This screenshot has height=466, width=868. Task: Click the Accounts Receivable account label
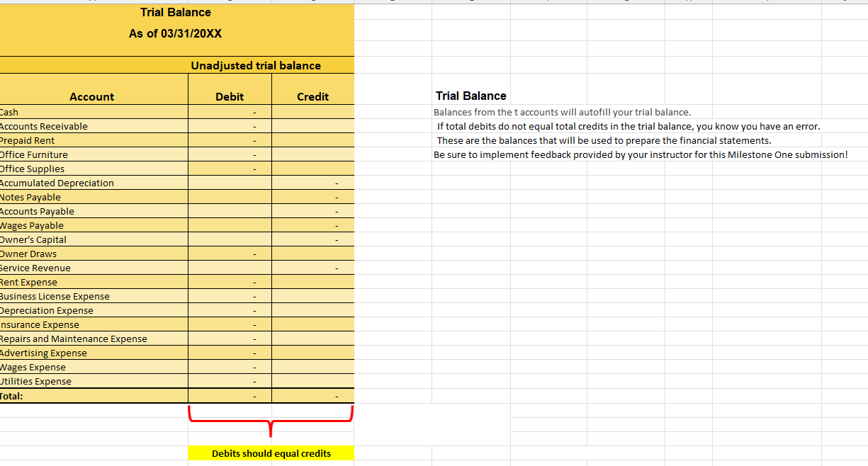point(43,126)
